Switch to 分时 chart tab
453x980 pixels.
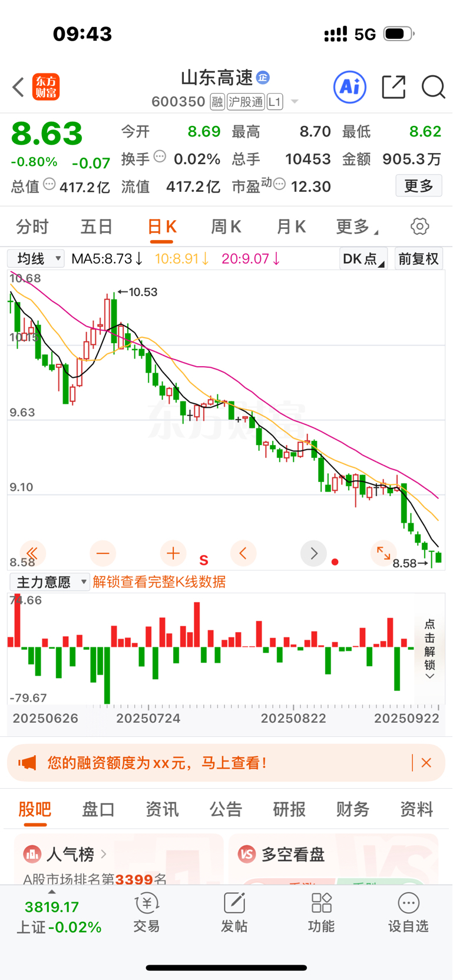pos(32,227)
